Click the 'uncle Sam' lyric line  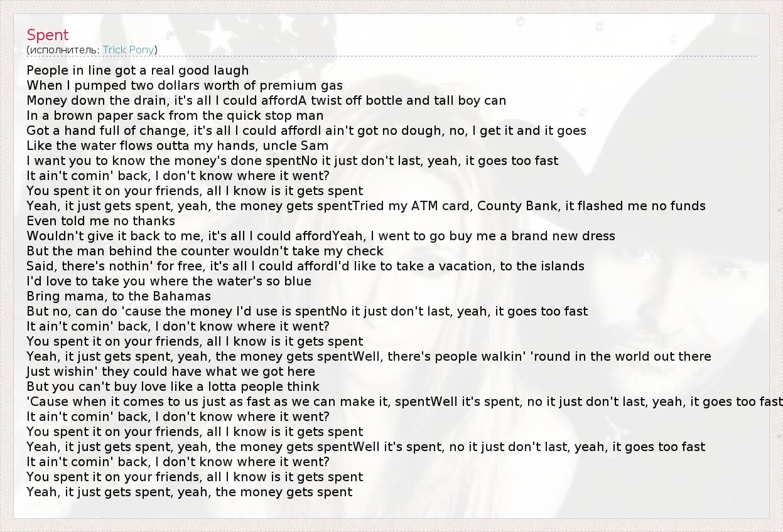pos(177,146)
